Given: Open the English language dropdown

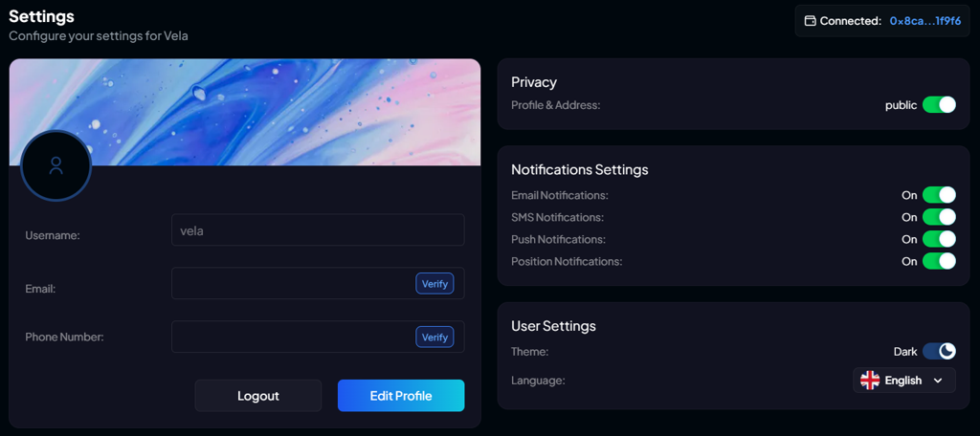Looking at the screenshot, I should [x=903, y=381].
